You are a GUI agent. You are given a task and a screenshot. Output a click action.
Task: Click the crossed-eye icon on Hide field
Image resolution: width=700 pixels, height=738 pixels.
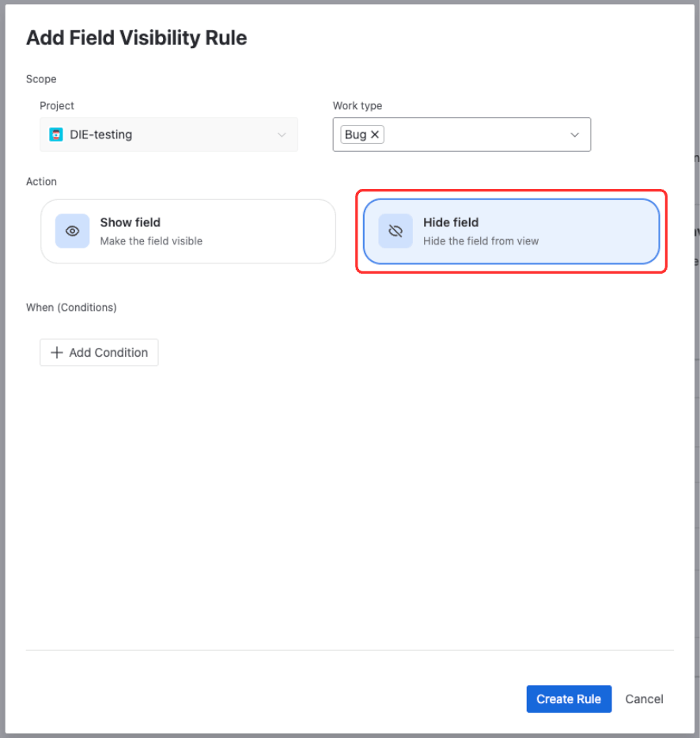(395, 231)
